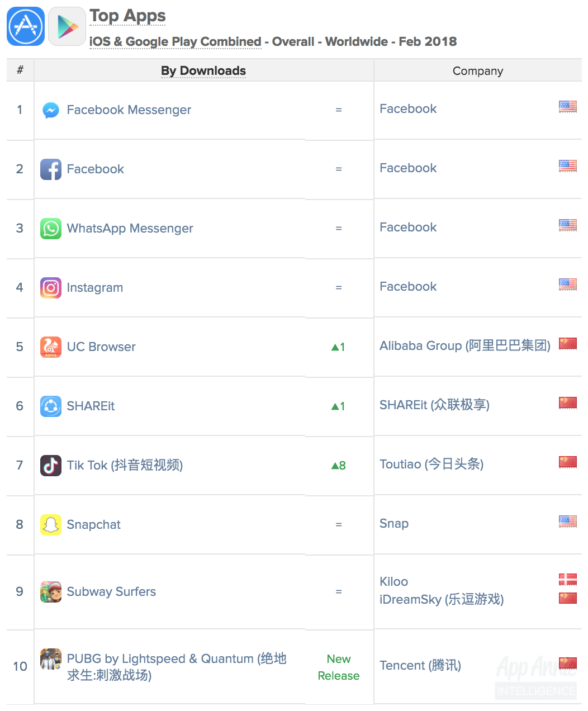Open the iOS & Google Play Combined selector

pyautogui.click(x=176, y=42)
